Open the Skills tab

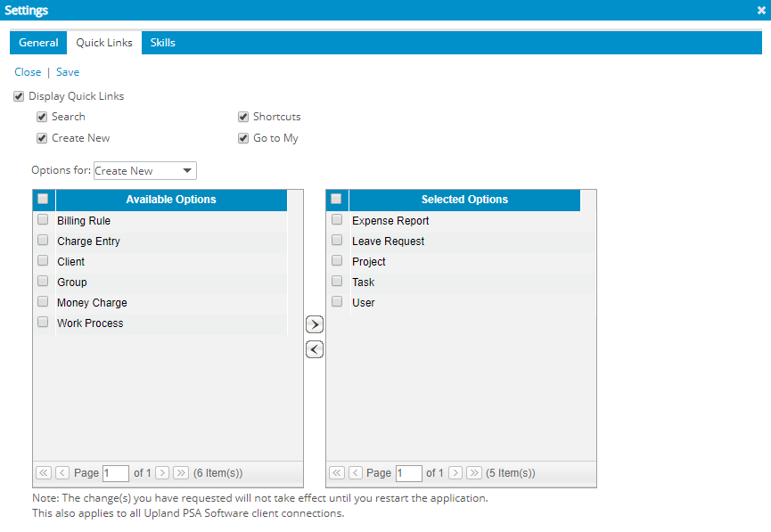coord(162,43)
